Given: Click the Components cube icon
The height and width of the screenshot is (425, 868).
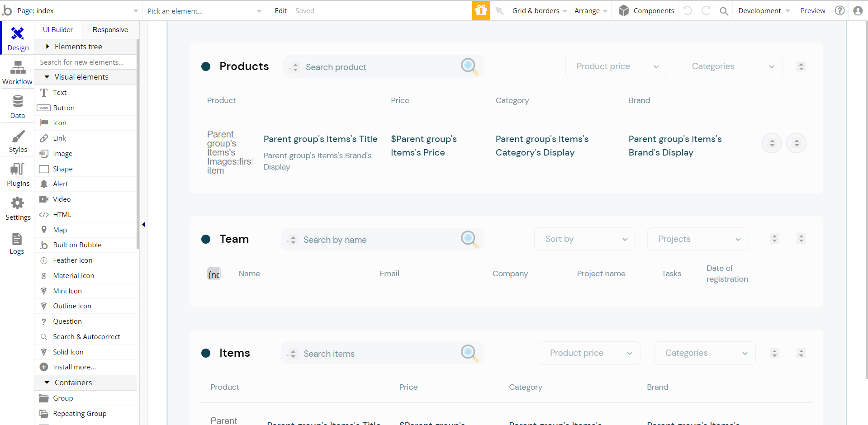Looking at the screenshot, I should coord(624,10).
